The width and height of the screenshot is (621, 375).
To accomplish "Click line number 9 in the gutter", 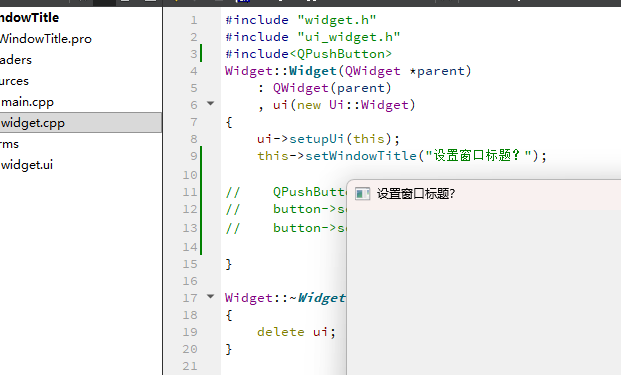I will [x=193, y=156].
